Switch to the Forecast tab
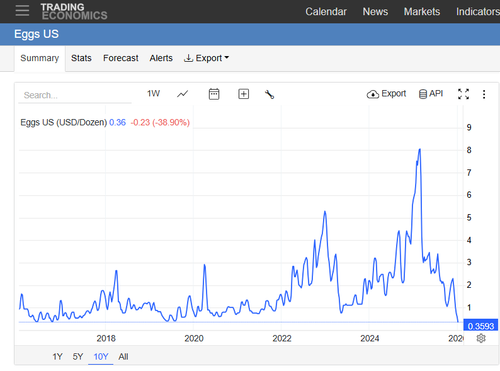 point(121,58)
